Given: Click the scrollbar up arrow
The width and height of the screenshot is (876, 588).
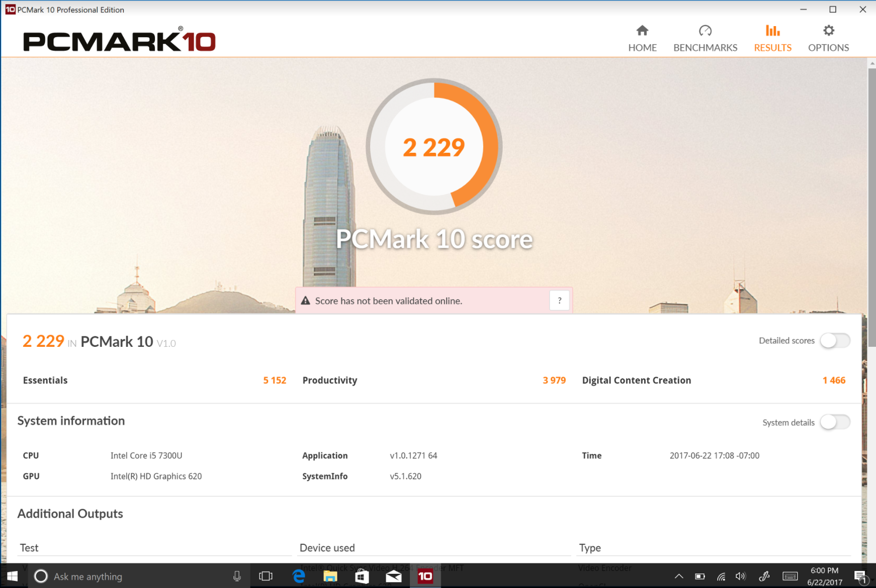Looking at the screenshot, I should click(871, 63).
